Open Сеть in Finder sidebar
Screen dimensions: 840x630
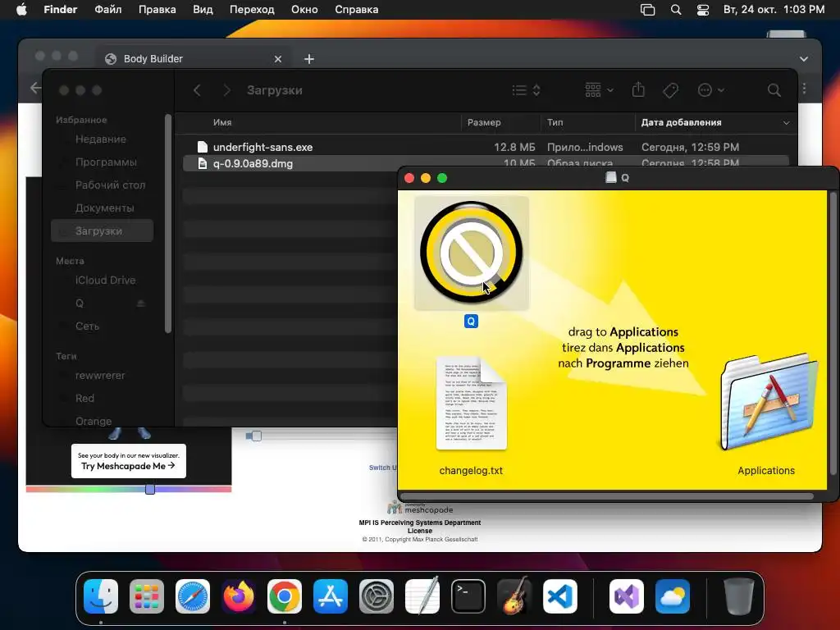pos(87,326)
